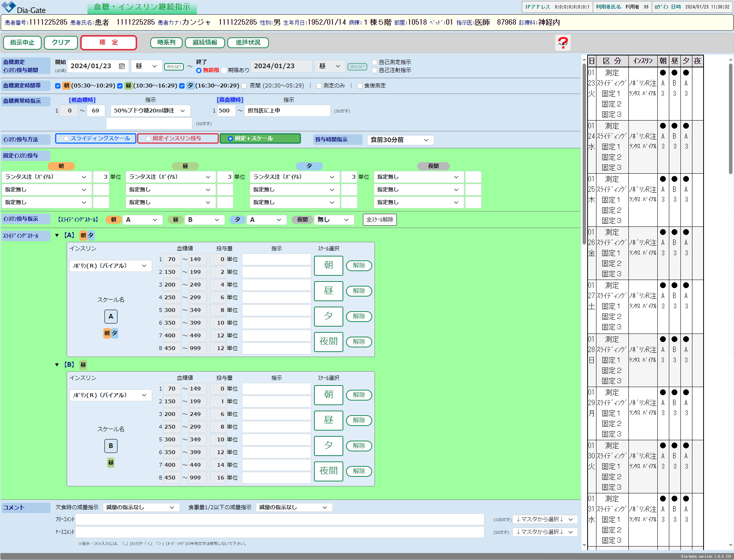
Task: Enable the 食後測定 checkbox
Action: click(360, 86)
